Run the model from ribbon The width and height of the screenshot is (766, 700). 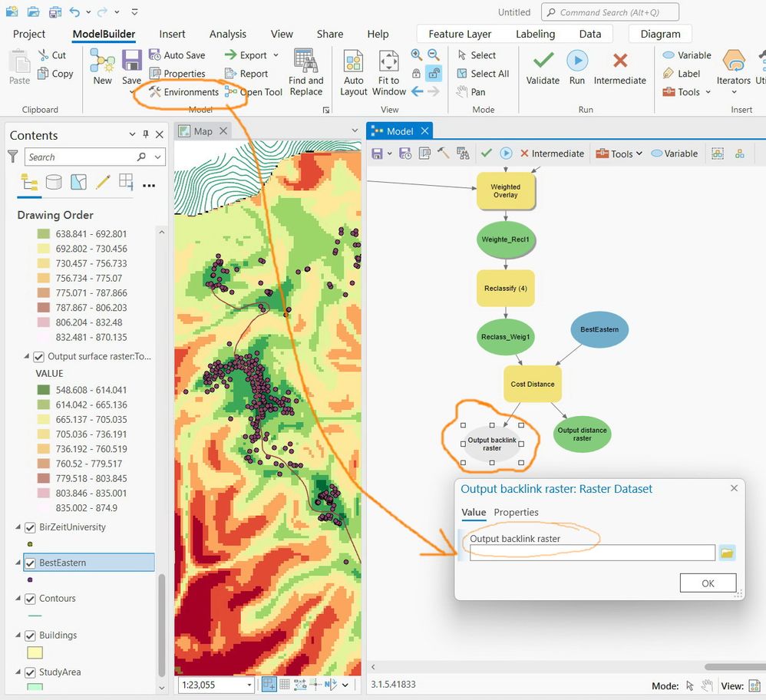pos(577,68)
